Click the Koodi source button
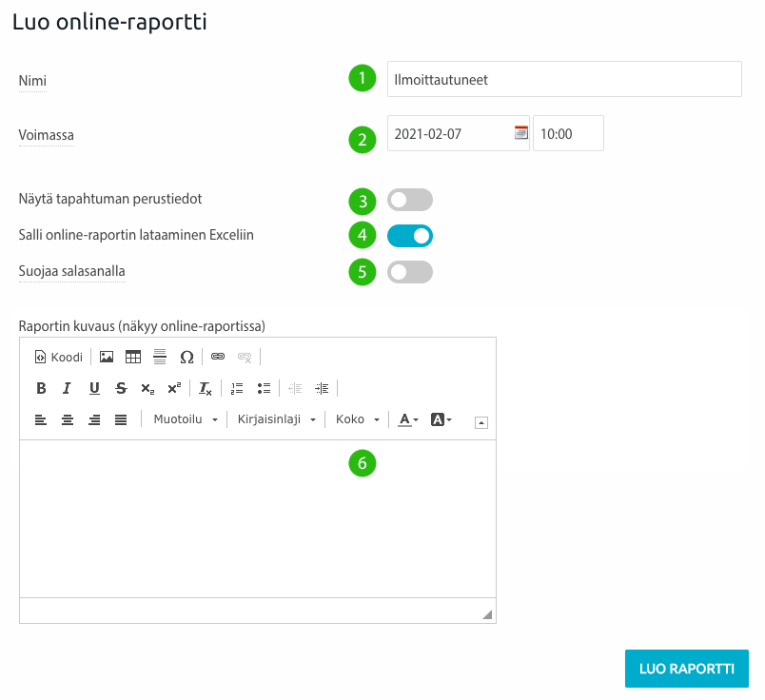The image size is (765, 700). tap(59, 358)
